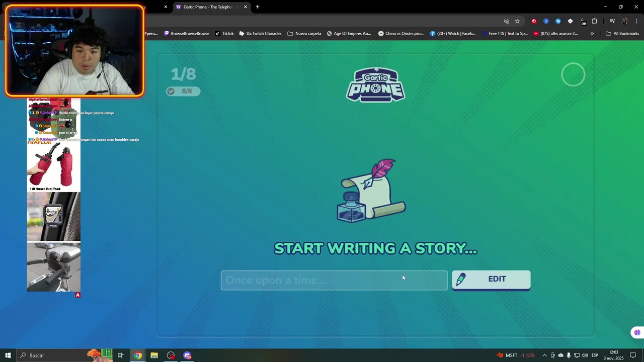Click the Chrome taskbar icon
This screenshot has height=362, width=644.
[x=138, y=355]
